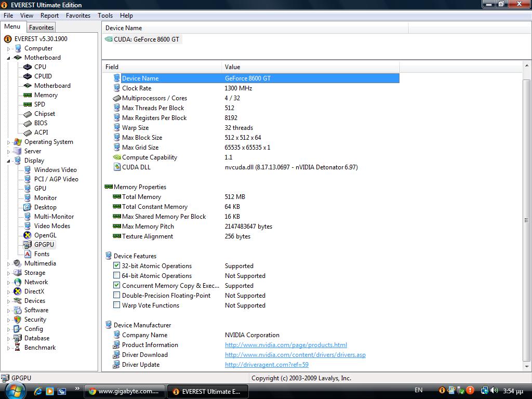This screenshot has width=532, height=399.
Task: Select the Multiprocessors / Cores chip icon
Action: pyautogui.click(x=117, y=98)
